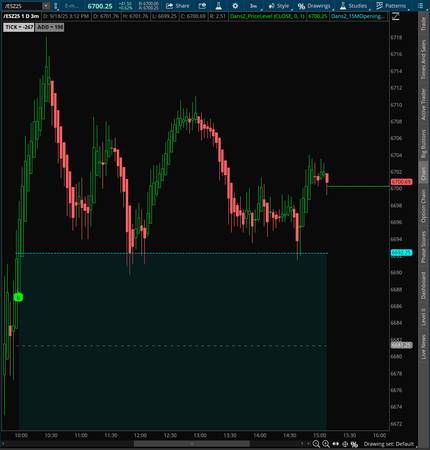Viewport: 430px width, 450px height.
Task: Open the Drawings menu
Action: pos(314,6)
